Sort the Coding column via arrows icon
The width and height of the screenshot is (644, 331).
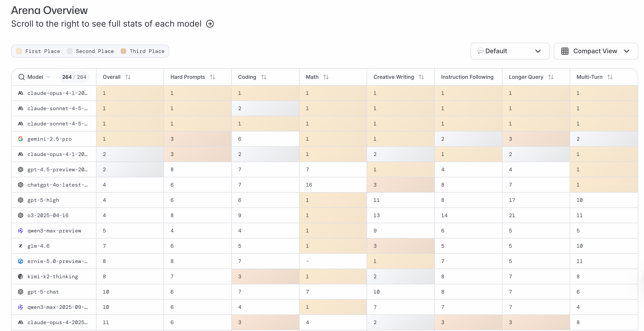click(264, 77)
